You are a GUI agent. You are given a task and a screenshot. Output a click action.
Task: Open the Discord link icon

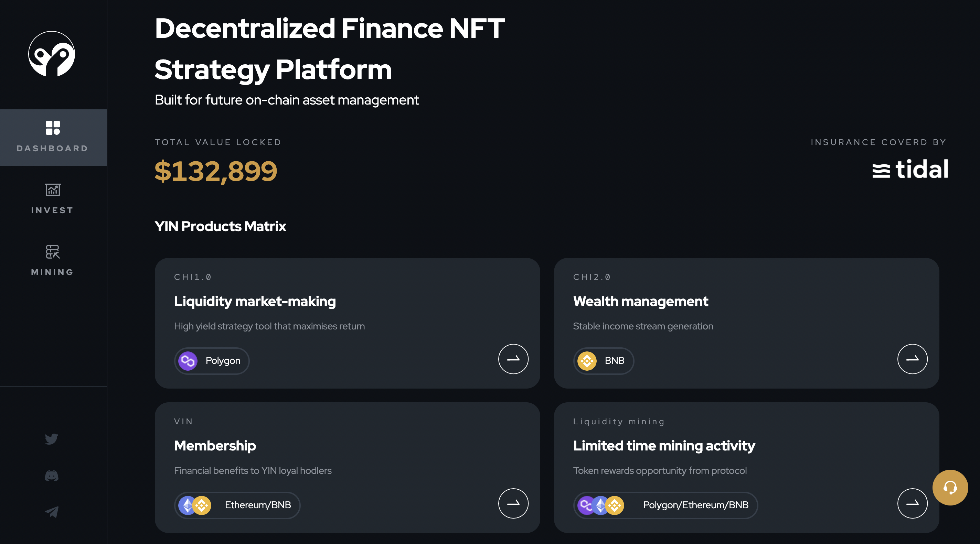[51, 476]
